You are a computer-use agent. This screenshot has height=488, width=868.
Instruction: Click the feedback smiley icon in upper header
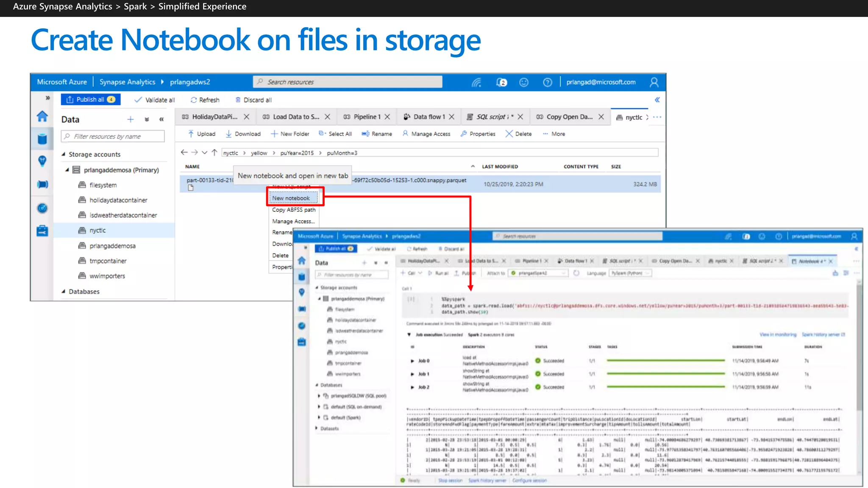click(x=524, y=82)
